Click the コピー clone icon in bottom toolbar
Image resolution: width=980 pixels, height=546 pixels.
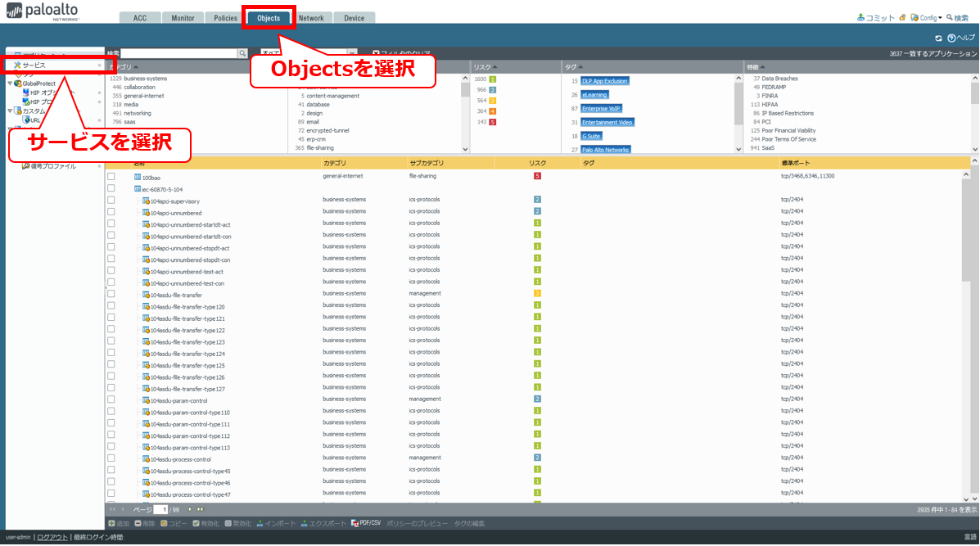164,524
